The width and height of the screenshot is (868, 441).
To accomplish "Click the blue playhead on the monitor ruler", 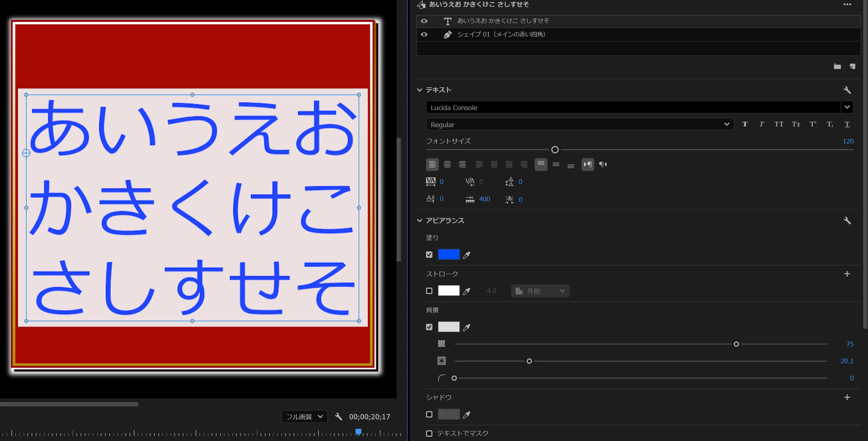I will (x=359, y=431).
